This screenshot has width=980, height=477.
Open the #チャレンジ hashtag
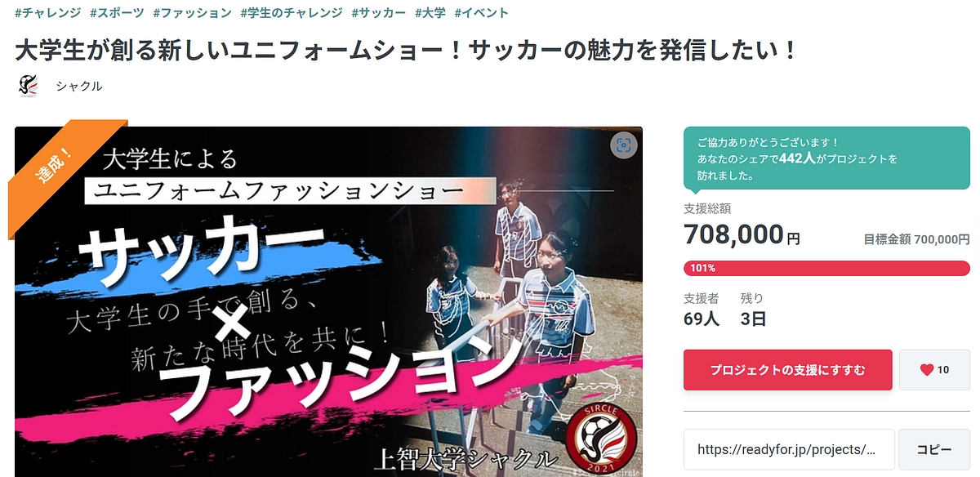coord(47,13)
